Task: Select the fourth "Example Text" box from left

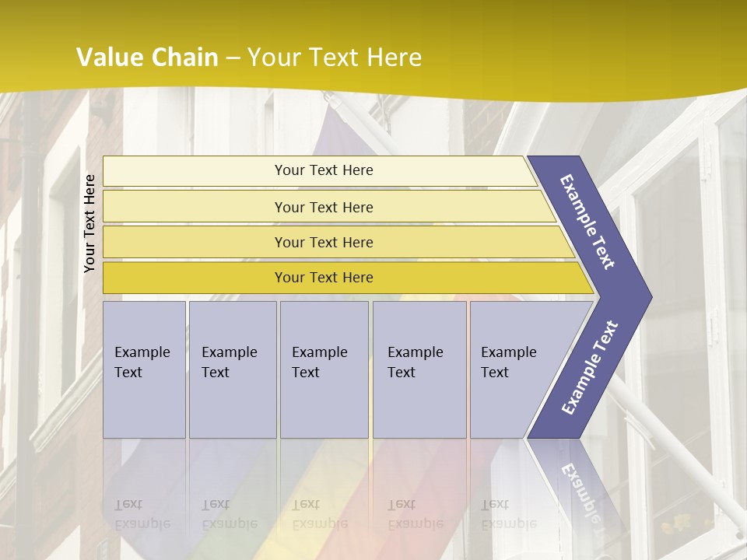Action: (x=419, y=369)
